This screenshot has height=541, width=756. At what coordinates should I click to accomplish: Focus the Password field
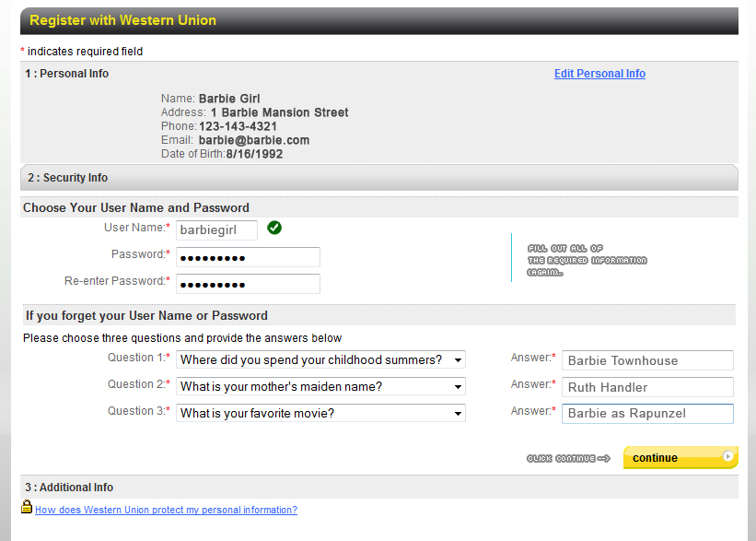pos(248,257)
